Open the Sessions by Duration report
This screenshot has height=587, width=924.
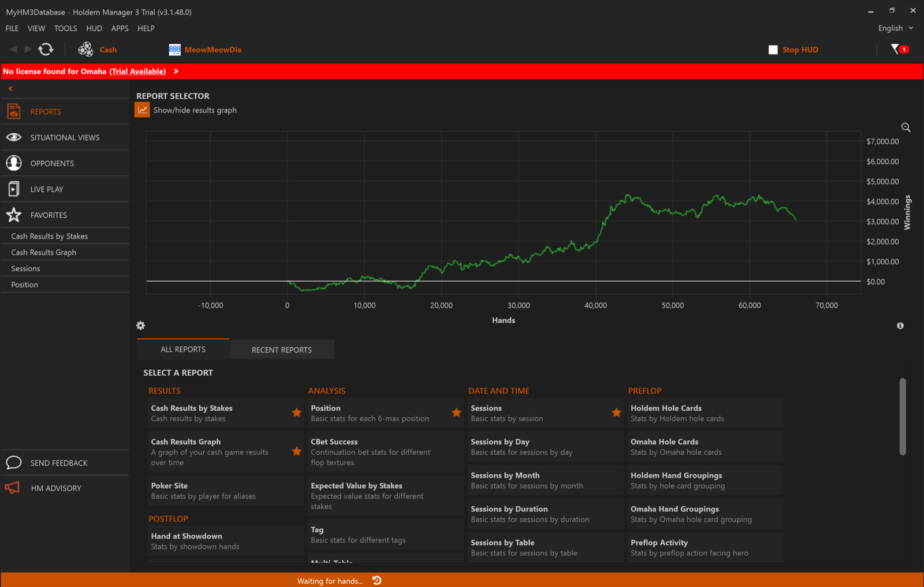pyautogui.click(x=545, y=514)
